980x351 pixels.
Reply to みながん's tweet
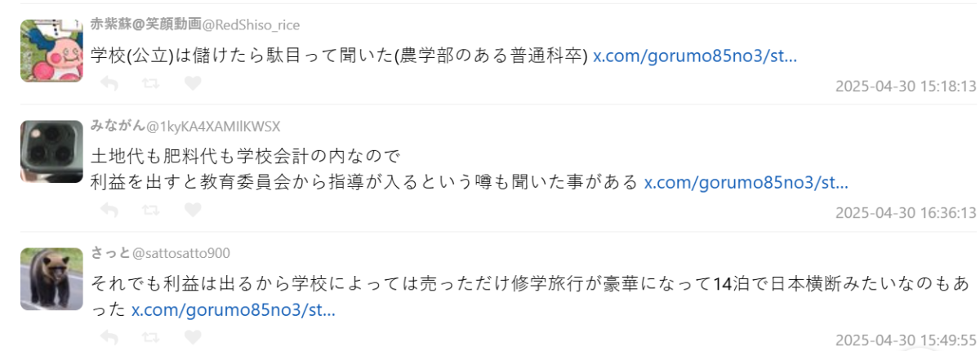click(x=109, y=210)
